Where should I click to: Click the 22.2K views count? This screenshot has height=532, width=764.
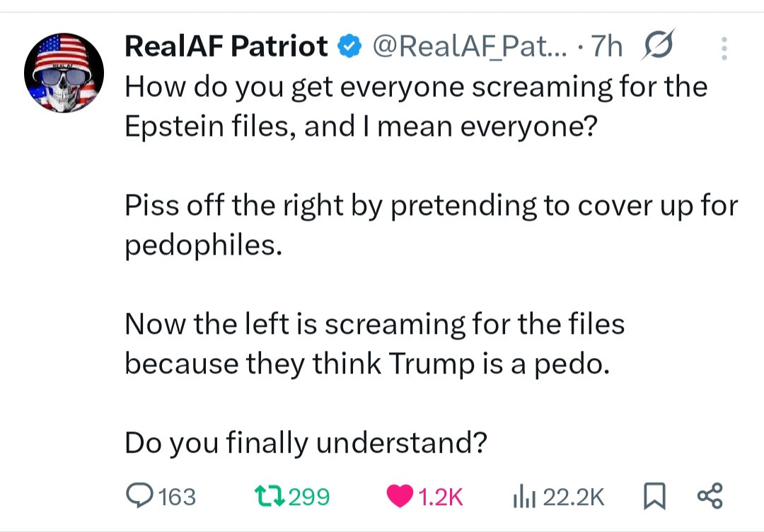pyautogui.click(x=574, y=497)
